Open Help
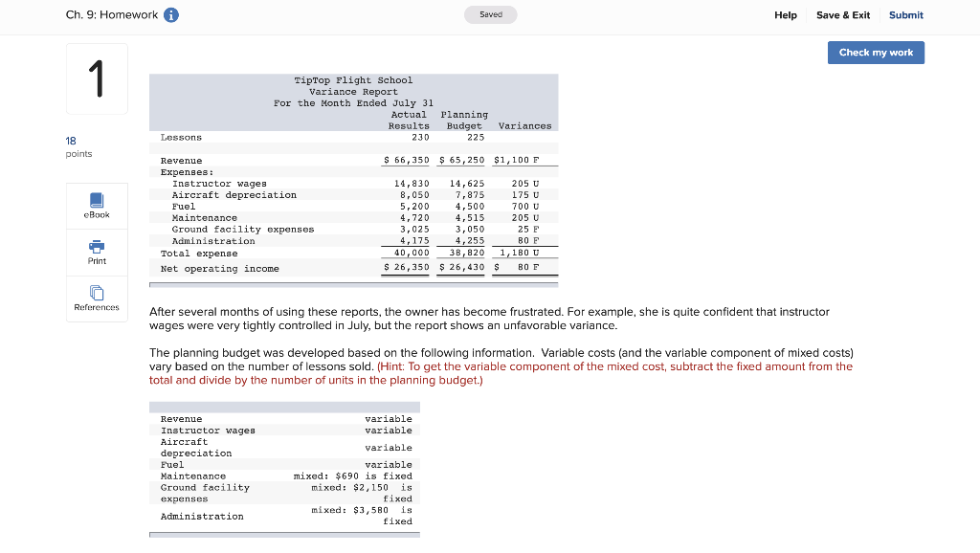Image resolution: width=980 pixels, height=553 pixels. pyautogui.click(x=786, y=14)
